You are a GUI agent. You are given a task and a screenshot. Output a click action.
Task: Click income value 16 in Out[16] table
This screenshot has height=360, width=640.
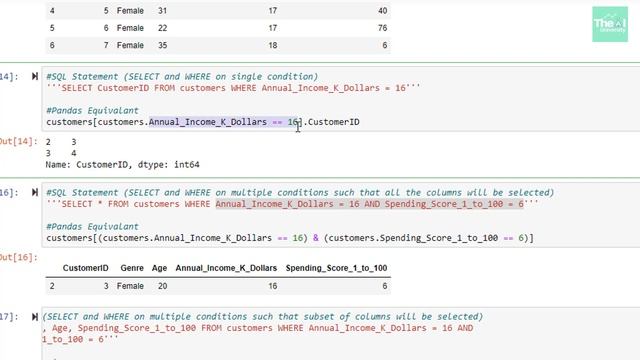tap(273, 286)
